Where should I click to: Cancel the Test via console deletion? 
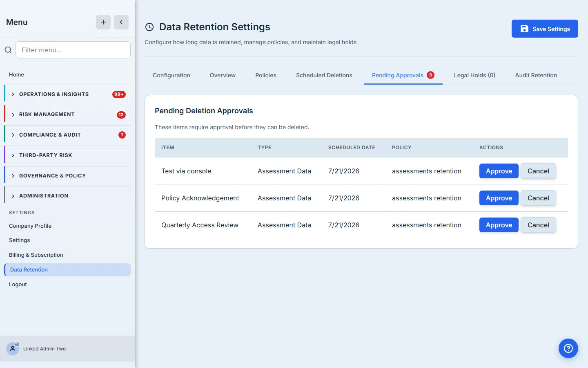(x=538, y=171)
